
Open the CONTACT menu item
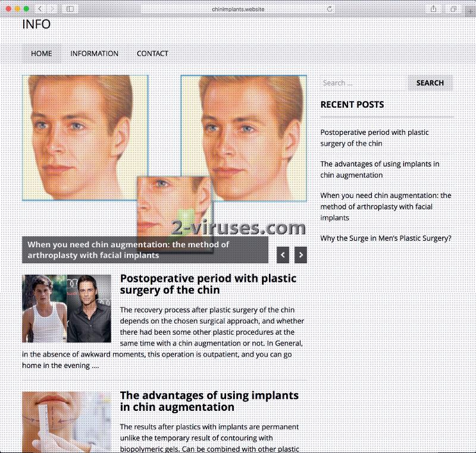[x=152, y=54]
